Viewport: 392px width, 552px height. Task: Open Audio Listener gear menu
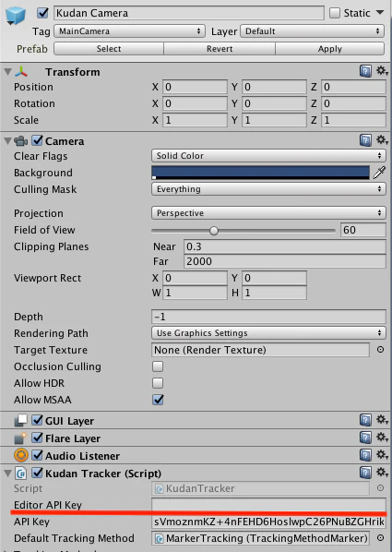coord(382,454)
